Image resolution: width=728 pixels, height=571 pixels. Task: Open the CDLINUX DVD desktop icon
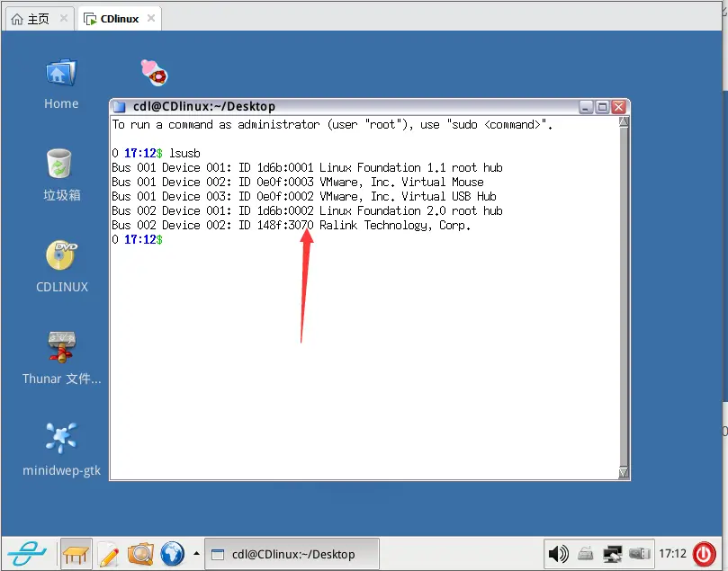click(61, 256)
